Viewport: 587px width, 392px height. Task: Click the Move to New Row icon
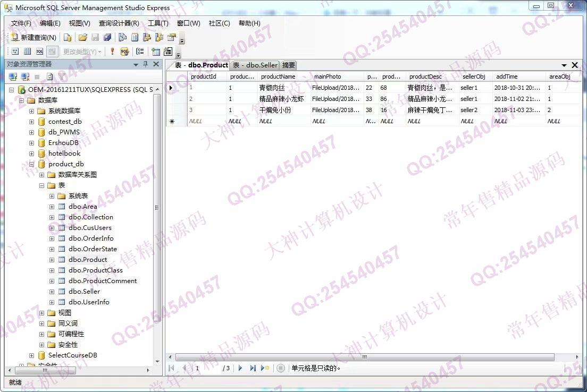265,368
